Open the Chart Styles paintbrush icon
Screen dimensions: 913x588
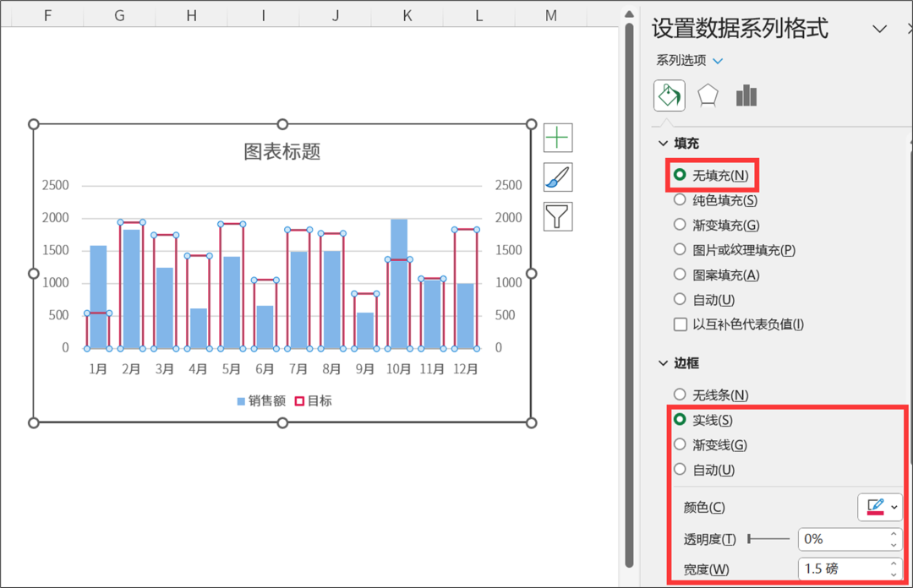558,177
